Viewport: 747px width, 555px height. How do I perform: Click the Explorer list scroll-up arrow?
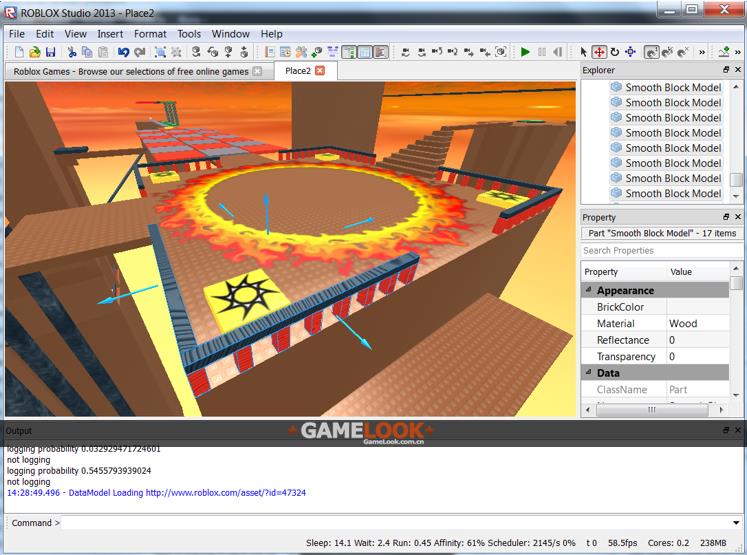[x=736, y=87]
